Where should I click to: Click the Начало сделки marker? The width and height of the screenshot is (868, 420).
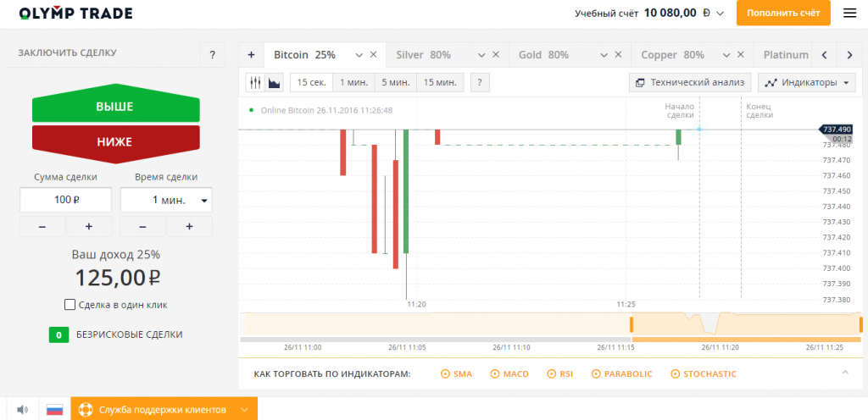point(679,111)
